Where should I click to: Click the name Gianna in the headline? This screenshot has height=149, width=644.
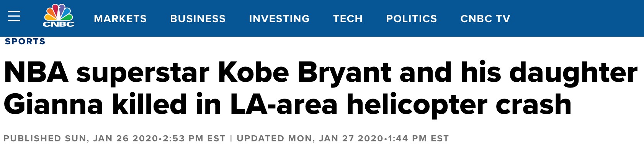(54, 104)
